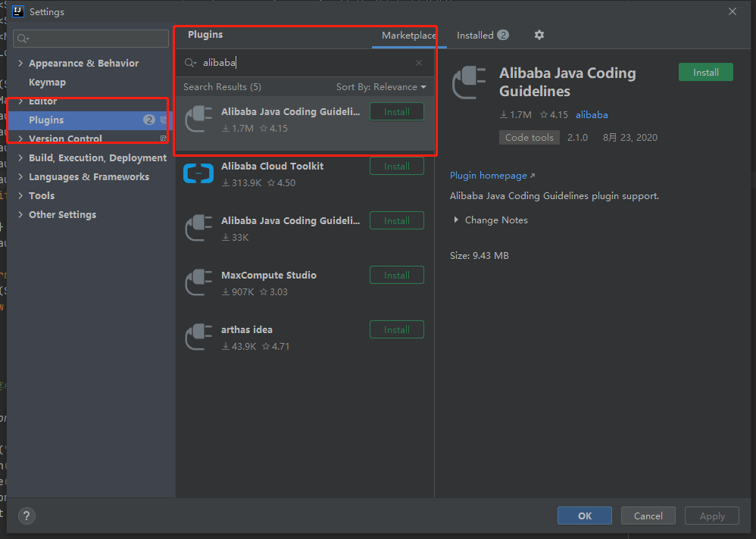Viewport: 756px width, 539px height.
Task: Expand the Other Settings group
Action: tap(20, 214)
